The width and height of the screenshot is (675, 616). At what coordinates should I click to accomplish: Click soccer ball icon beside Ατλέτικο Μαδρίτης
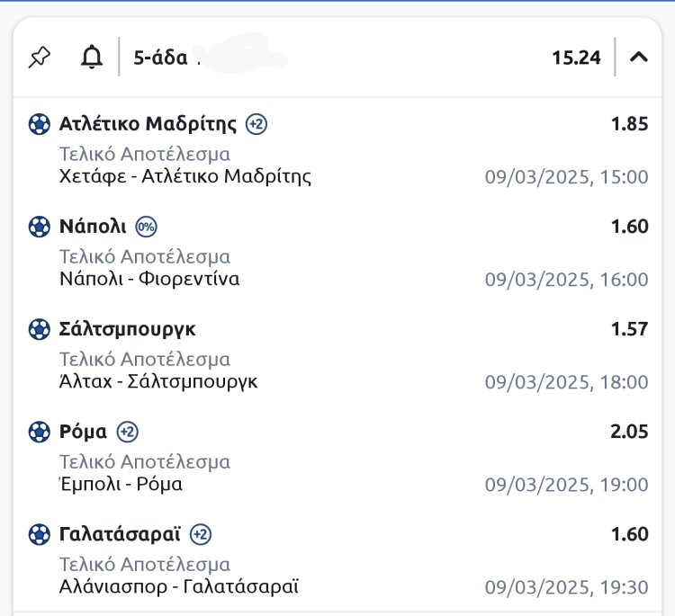pyautogui.click(x=40, y=124)
